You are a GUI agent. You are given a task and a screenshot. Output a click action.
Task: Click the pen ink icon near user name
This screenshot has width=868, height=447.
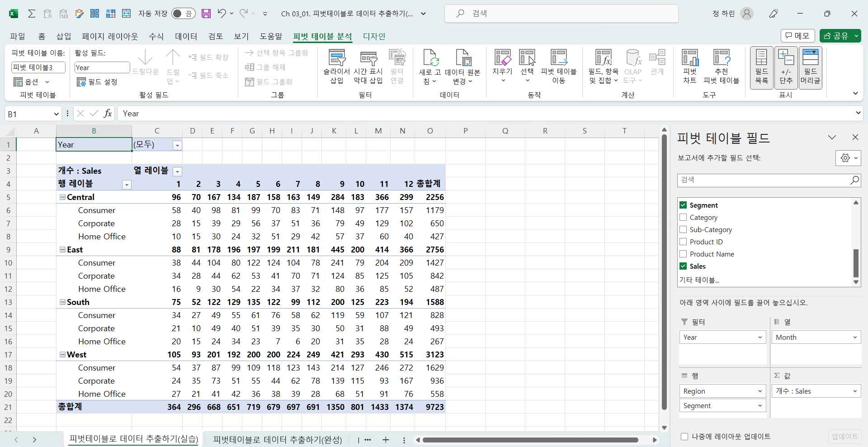[x=774, y=14]
